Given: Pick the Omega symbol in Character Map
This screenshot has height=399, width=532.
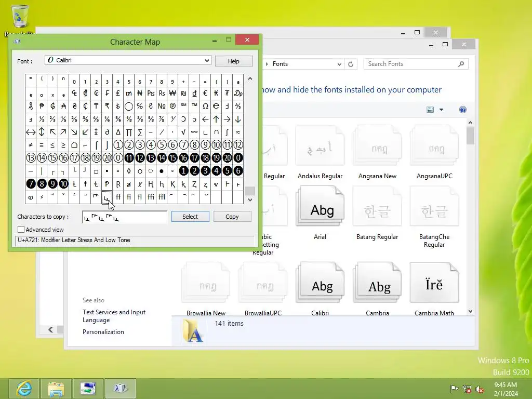Looking at the screenshot, I should [205, 106].
